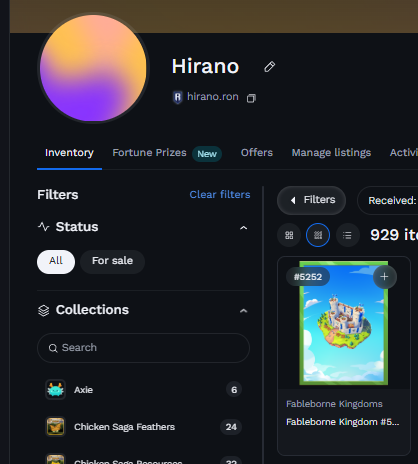This screenshot has width=418, height=464.
Task: Click the Ronin shield icon beside hirano.ron
Action: [x=178, y=97]
